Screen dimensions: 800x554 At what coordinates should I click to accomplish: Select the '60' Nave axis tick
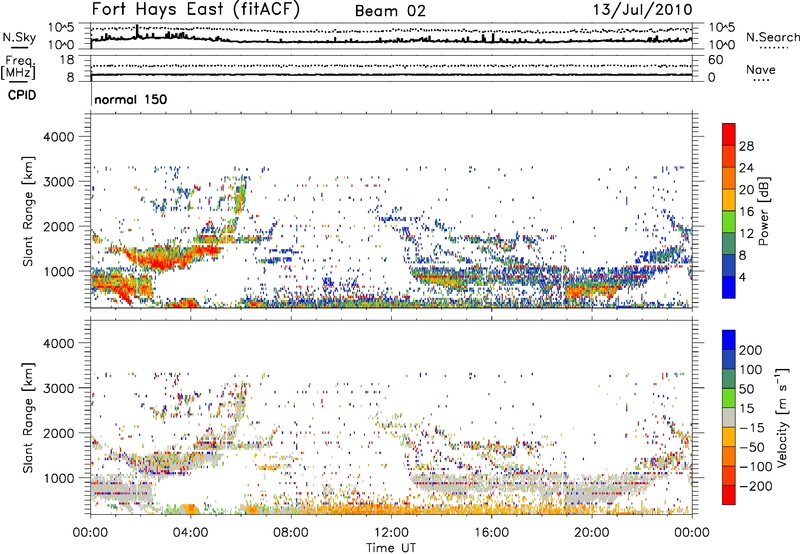(x=715, y=60)
